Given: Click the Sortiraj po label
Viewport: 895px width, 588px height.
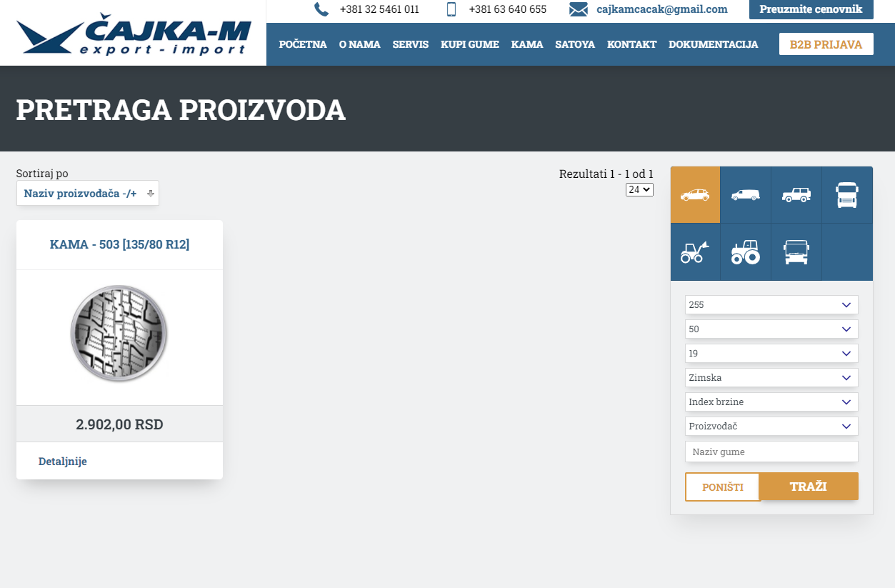Looking at the screenshot, I should (42, 174).
